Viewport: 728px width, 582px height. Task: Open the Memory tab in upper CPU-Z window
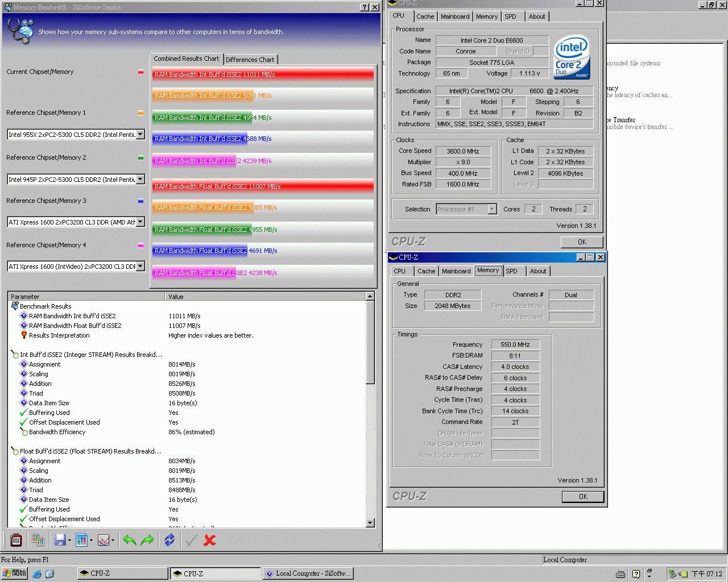487,16
